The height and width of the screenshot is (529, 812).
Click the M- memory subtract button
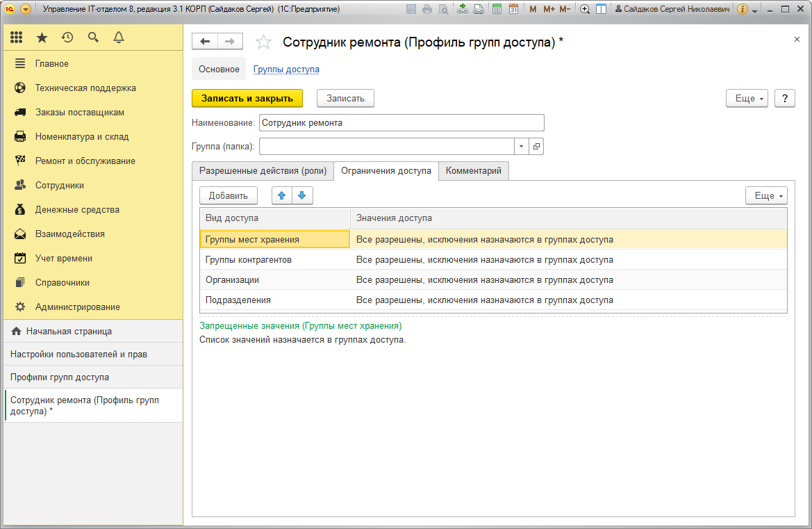point(565,9)
